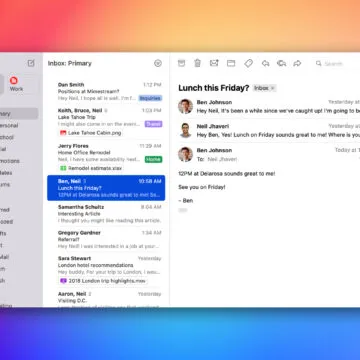Compose a new message with the pencil icon
This screenshot has width=360, height=360.
coord(31,63)
